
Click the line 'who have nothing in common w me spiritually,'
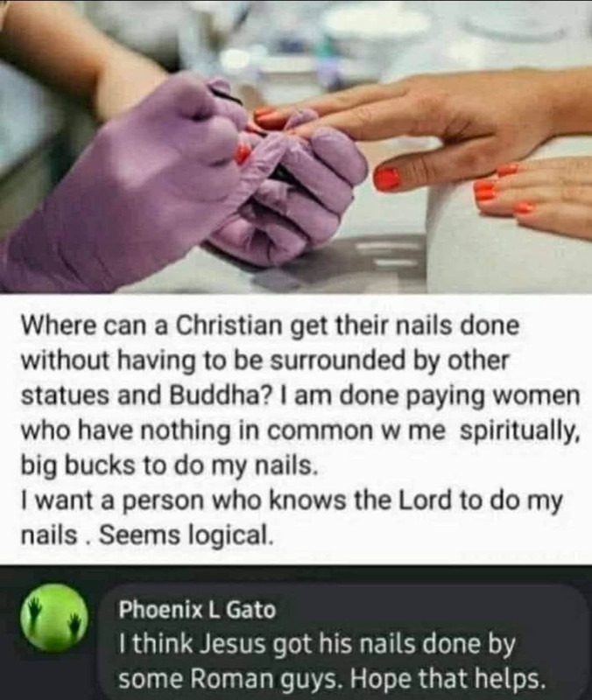[x=300, y=430]
